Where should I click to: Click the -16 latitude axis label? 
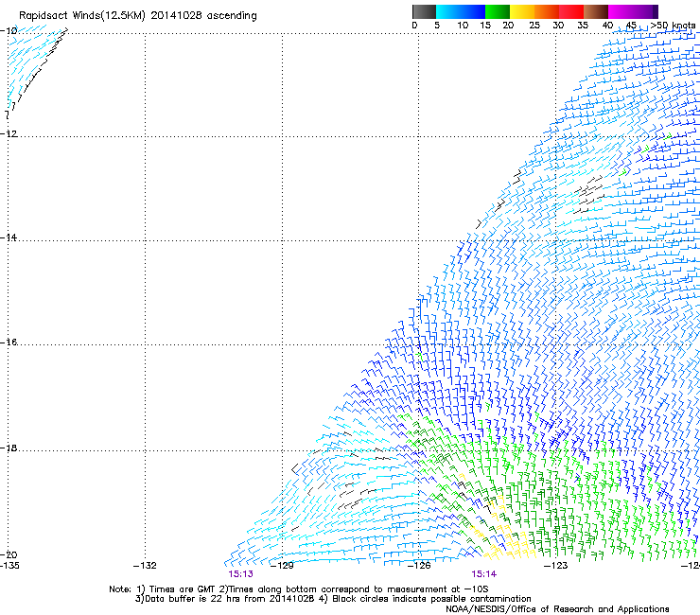[9, 343]
